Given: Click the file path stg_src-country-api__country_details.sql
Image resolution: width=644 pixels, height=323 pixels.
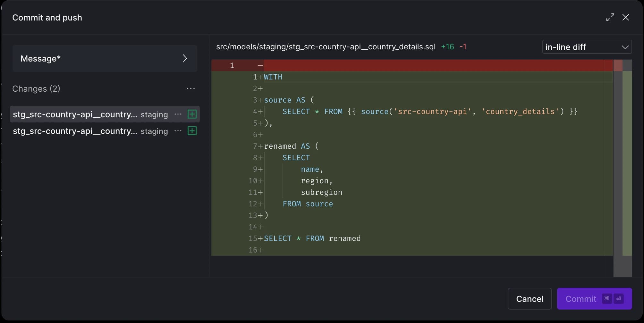Looking at the screenshot, I should 326,47.
